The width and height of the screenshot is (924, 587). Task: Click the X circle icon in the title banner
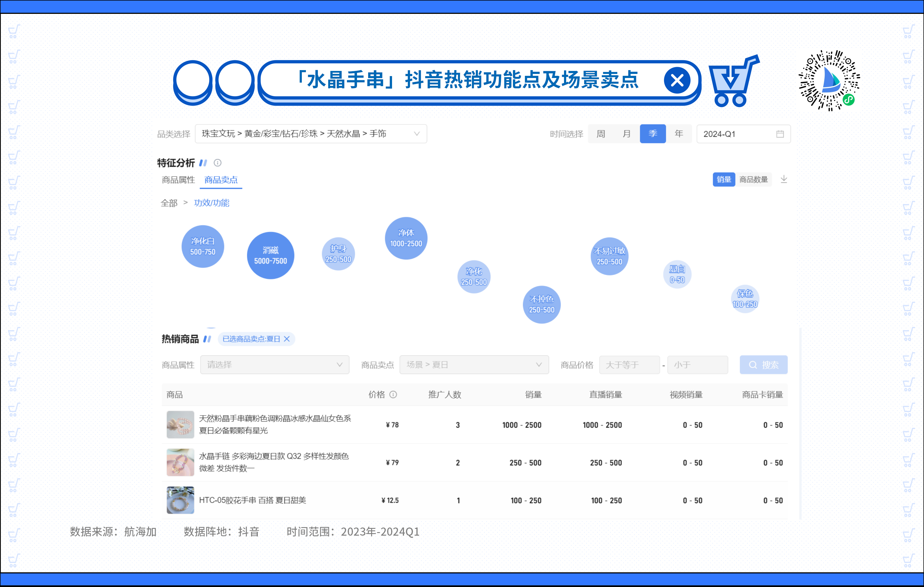click(x=677, y=81)
